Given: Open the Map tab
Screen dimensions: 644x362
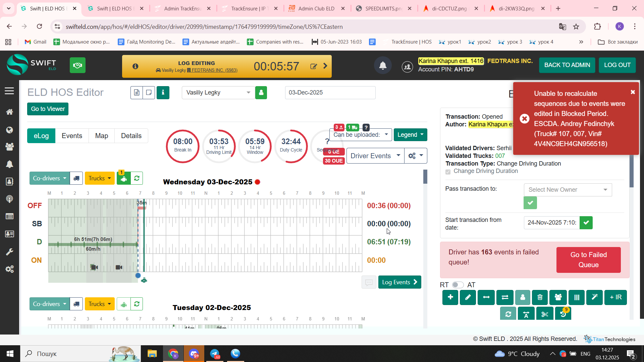Looking at the screenshot, I should (x=101, y=136).
